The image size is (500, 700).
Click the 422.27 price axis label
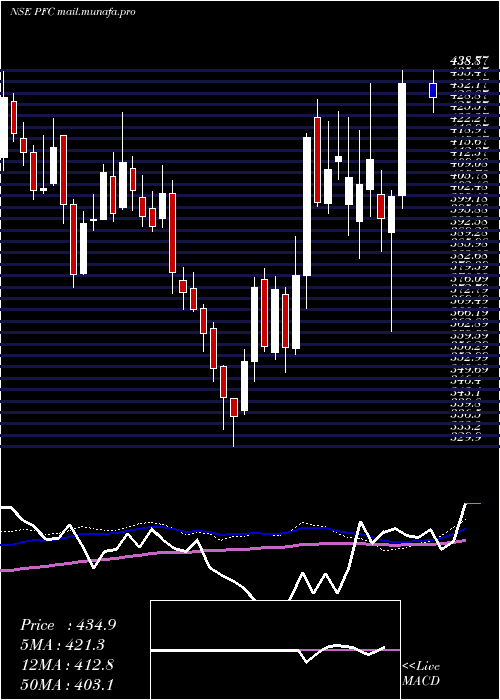pos(470,118)
